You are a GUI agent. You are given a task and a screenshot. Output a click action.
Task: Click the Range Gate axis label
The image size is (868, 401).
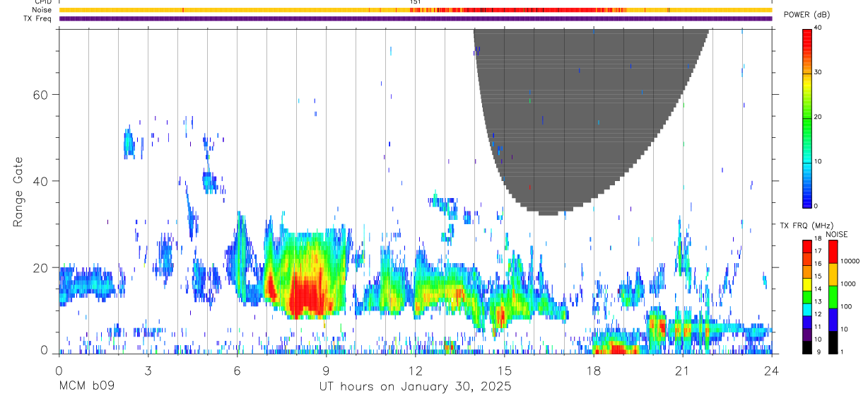click(17, 192)
